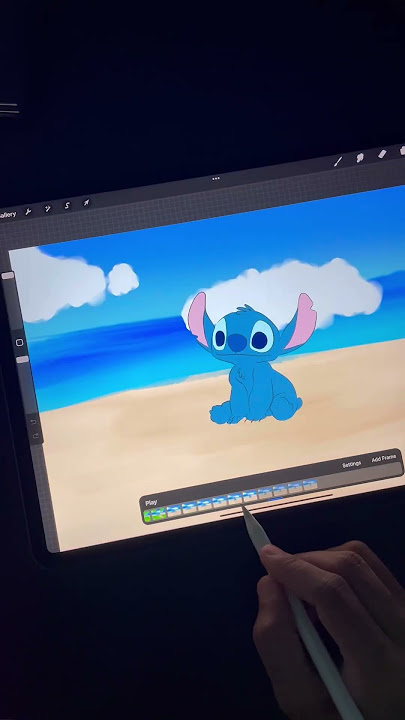
Task: Select the third frame thumbnail in timeline
Action: tap(174, 511)
